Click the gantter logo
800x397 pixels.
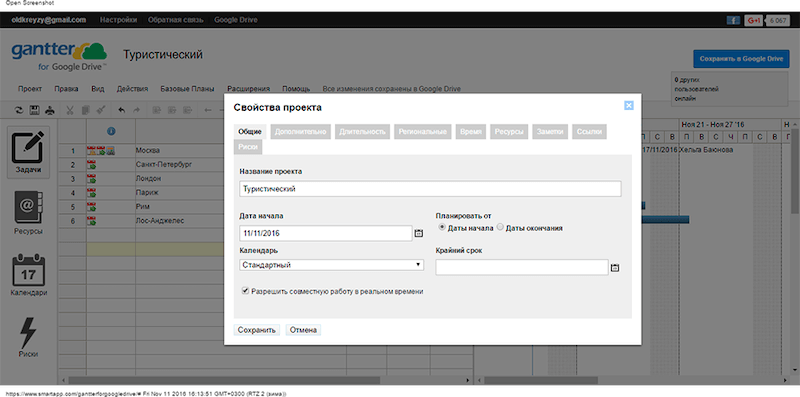click(x=59, y=56)
